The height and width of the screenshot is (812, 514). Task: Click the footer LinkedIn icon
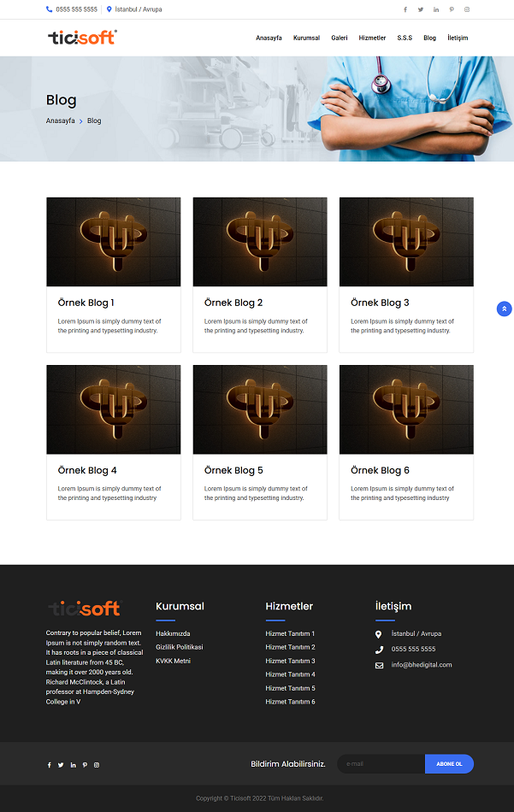pyautogui.click(x=73, y=765)
